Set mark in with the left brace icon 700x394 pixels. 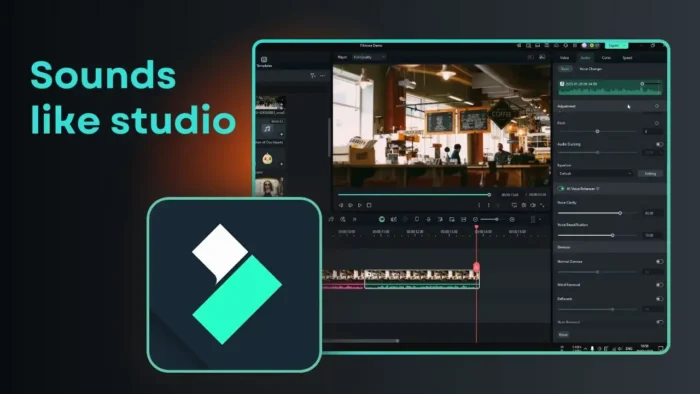click(479, 205)
